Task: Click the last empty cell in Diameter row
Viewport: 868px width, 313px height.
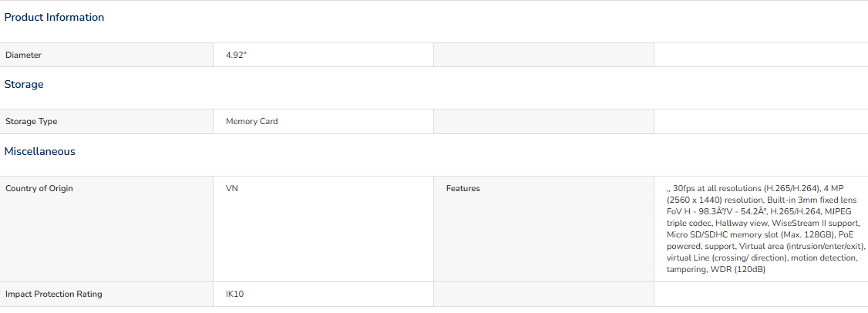Action: click(x=761, y=56)
